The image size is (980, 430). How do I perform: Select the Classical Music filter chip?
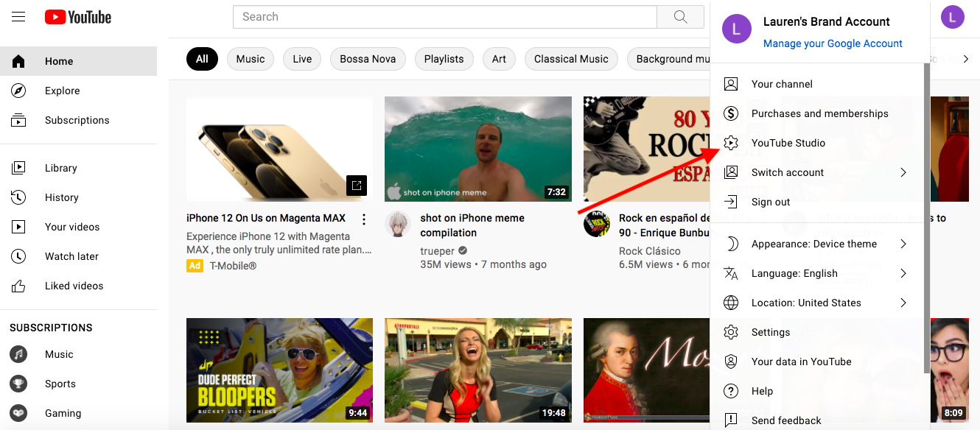click(571, 59)
